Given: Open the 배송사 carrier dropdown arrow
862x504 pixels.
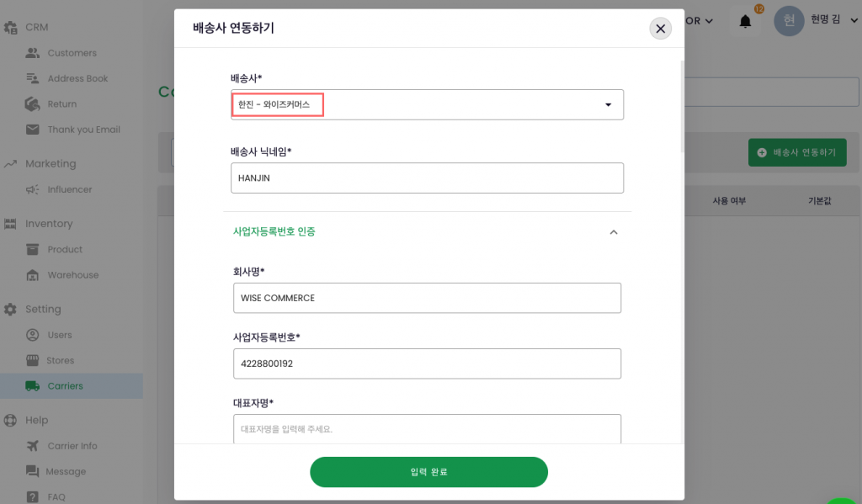Looking at the screenshot, I should click(608, 105).
